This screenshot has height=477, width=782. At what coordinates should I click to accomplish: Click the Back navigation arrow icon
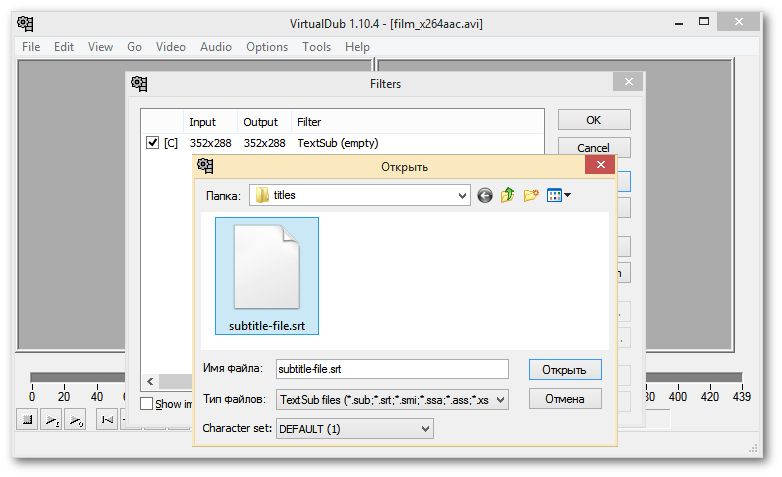coord(485,196)
